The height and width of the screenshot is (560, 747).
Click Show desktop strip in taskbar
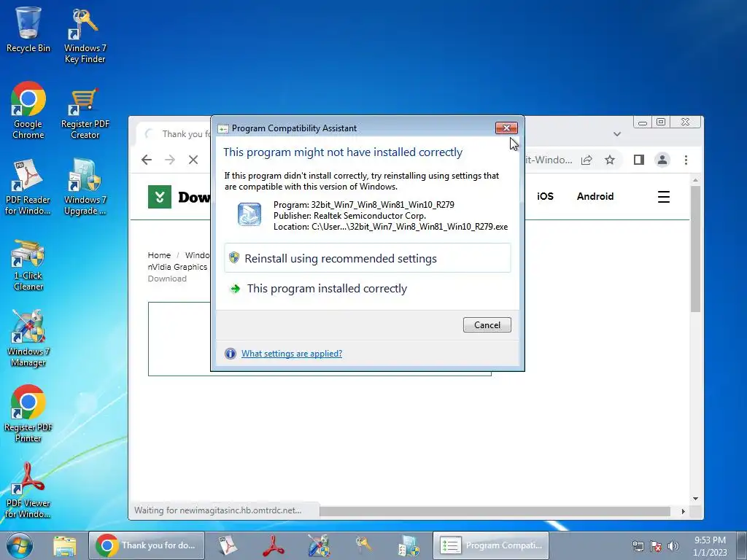(x=742, y=545)
